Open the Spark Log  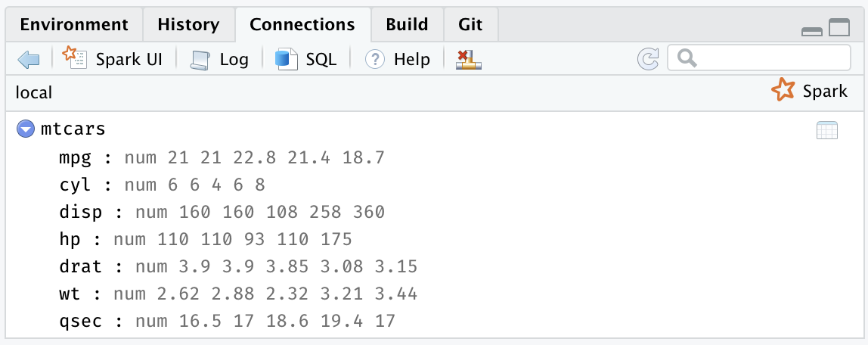click(x=219, y=59)
